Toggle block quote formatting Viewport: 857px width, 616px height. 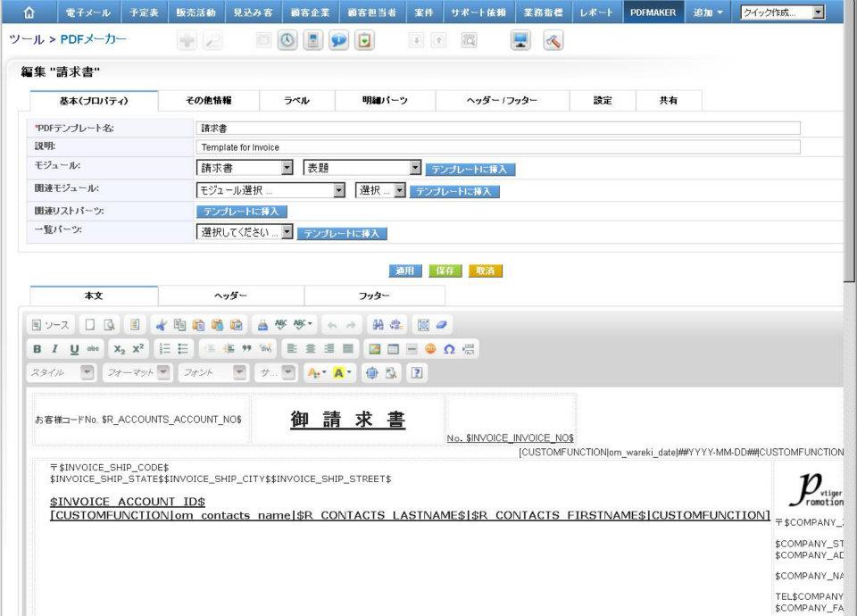coord(247,349)
